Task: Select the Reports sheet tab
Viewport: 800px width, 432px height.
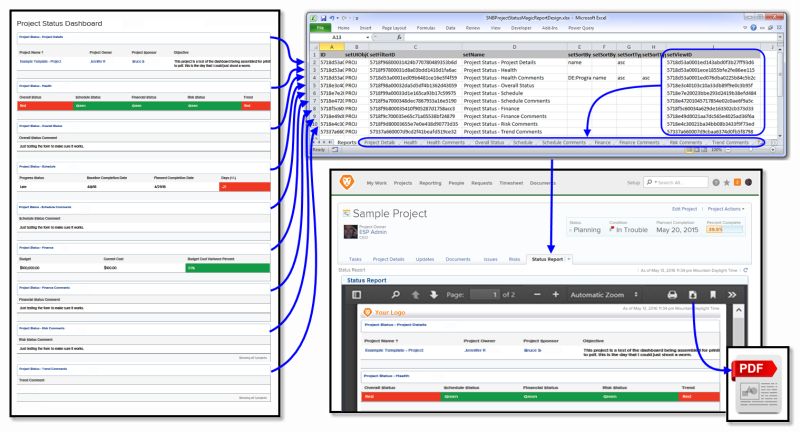Action: (346, 142)
